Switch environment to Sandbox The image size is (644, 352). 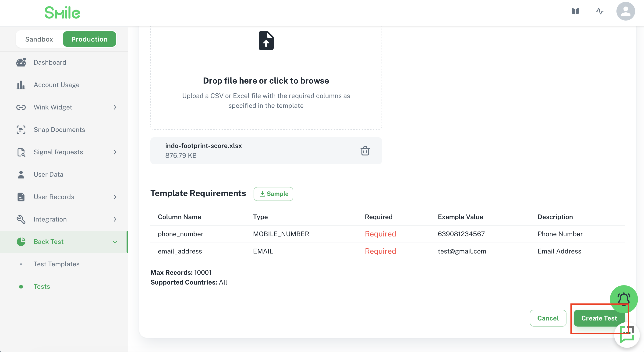tap(39, 39)
